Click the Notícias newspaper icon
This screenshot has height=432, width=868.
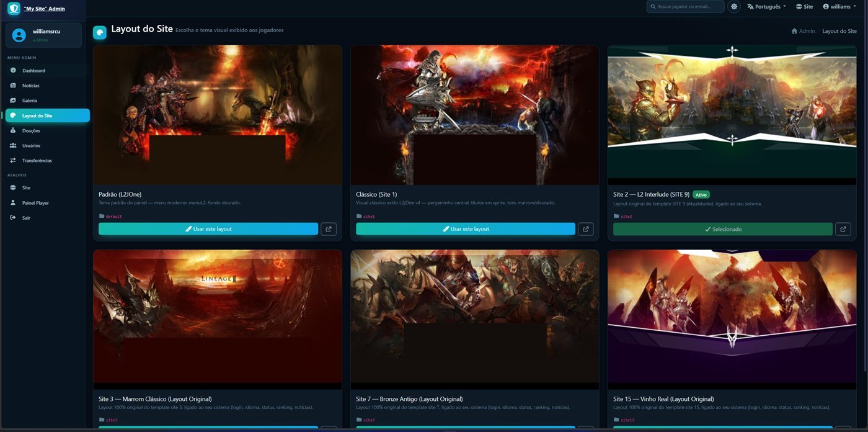[13, 86]
